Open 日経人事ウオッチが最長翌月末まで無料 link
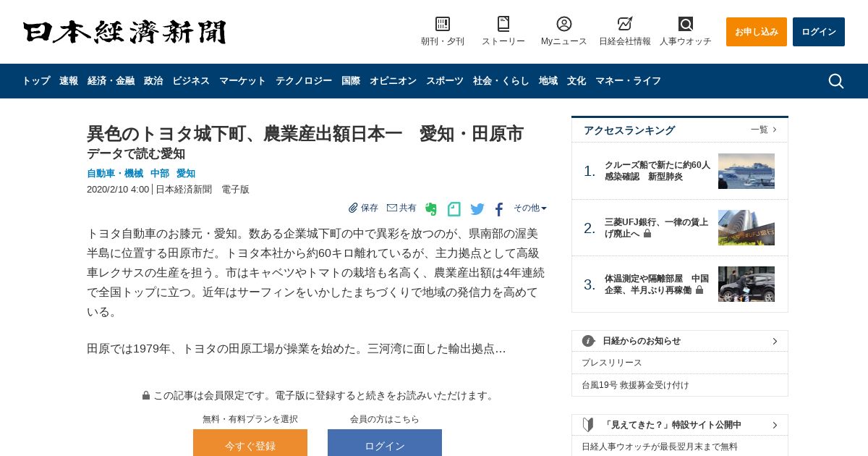 pyautogui.click(x=660, y=447)
